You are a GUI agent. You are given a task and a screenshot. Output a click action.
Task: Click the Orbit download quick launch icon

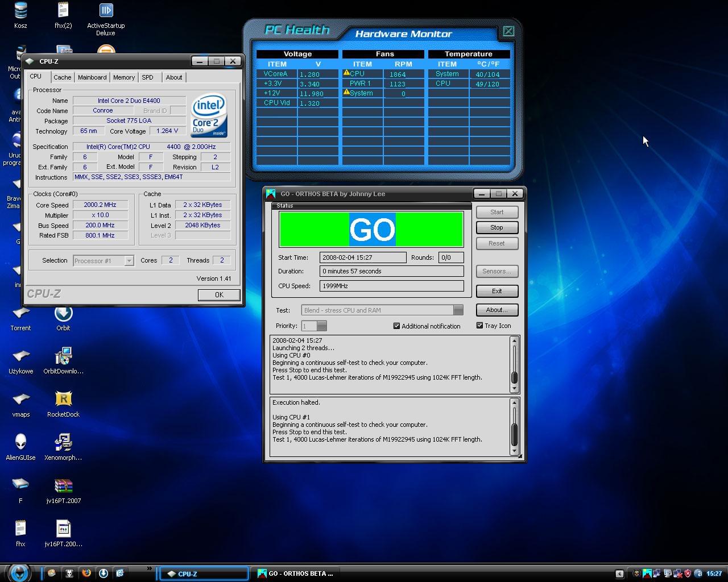pyautogui.click(x=103, y=573)
